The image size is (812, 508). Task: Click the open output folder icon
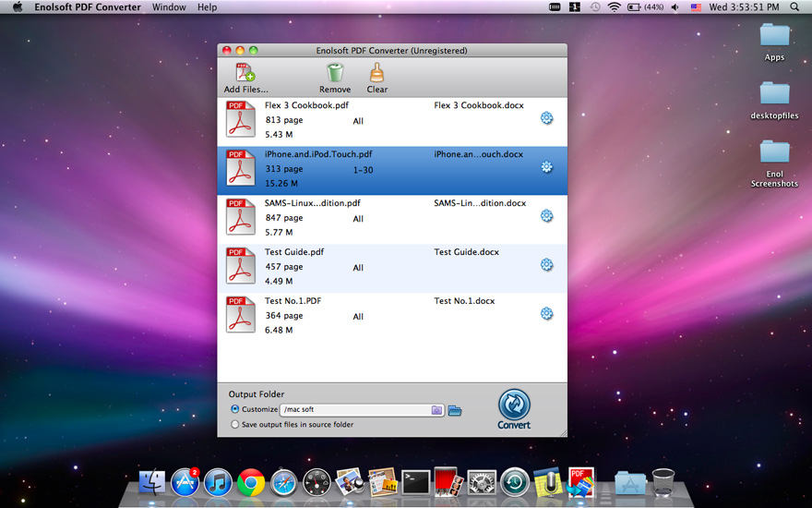pyautogui.click(x=455, y=410)
